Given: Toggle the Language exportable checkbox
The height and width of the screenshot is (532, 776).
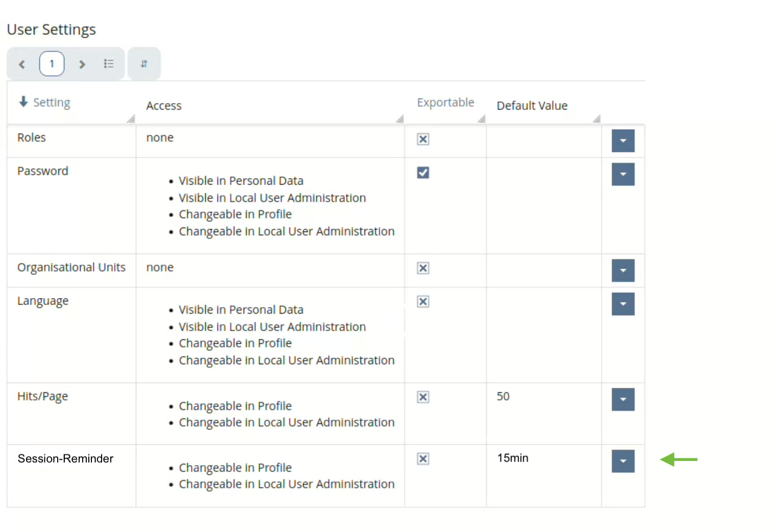Looking at the screenshot, I should point(423,302).
